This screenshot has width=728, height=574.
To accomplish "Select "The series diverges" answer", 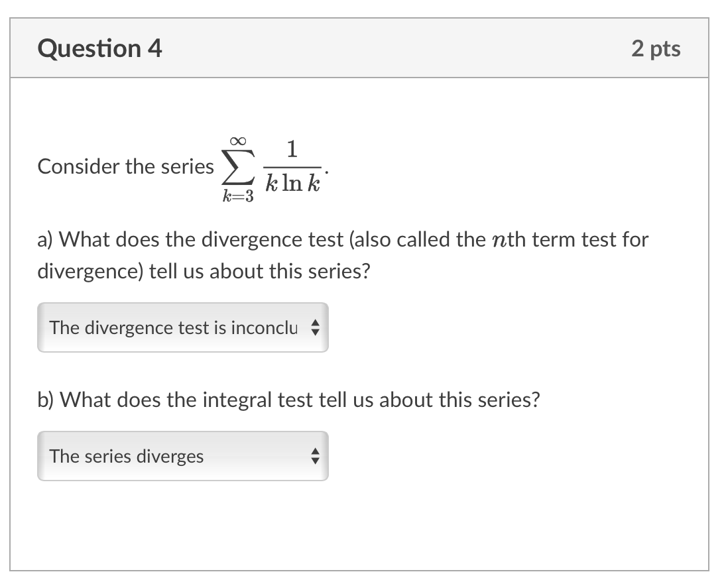I will point(125,456).
